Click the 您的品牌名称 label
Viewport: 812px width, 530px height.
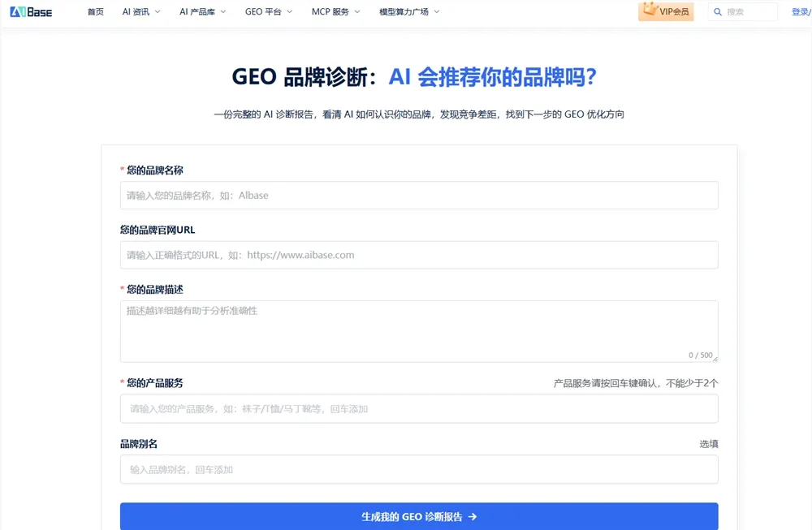[155, 170]
